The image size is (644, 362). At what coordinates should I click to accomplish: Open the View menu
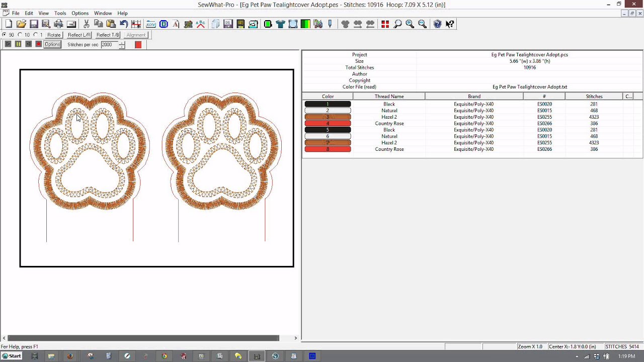pos(44,13)
